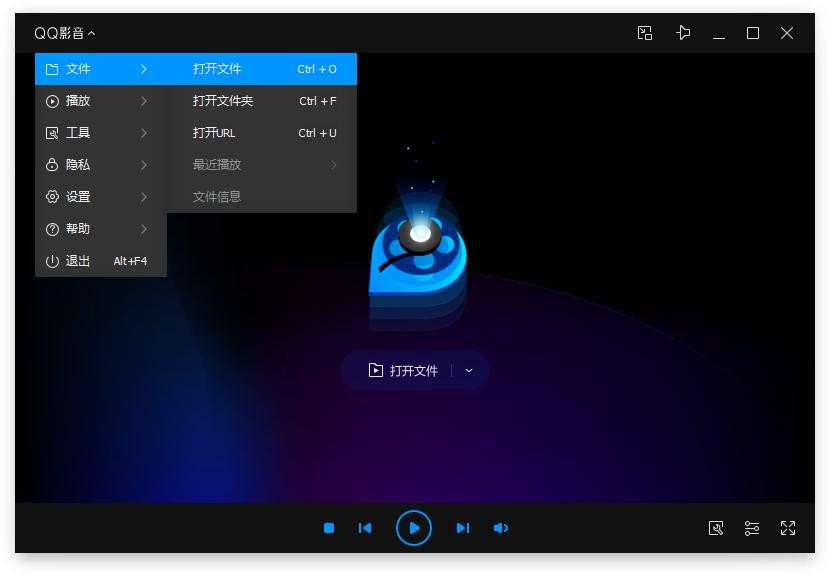Click the Ctrl+F shortcut text
Screen dimensions: 830x576
pyautogui.click(x=318, y=101)
